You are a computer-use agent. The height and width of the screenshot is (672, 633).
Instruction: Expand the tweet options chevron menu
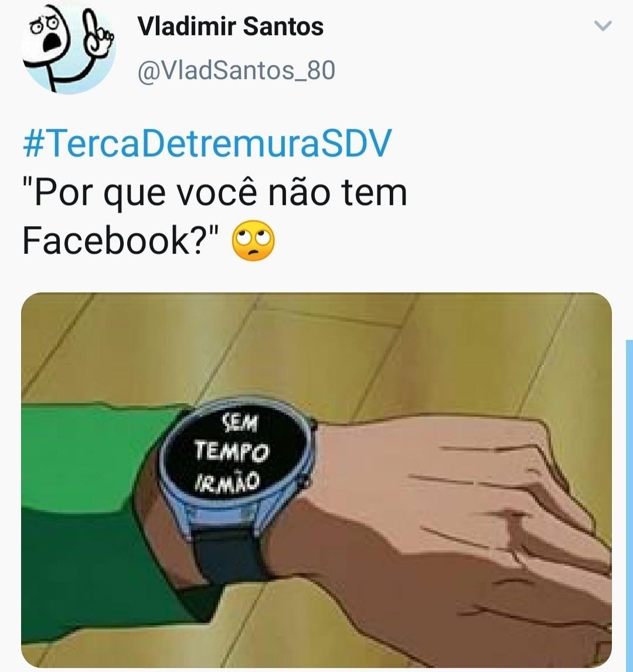pos(603,26)
